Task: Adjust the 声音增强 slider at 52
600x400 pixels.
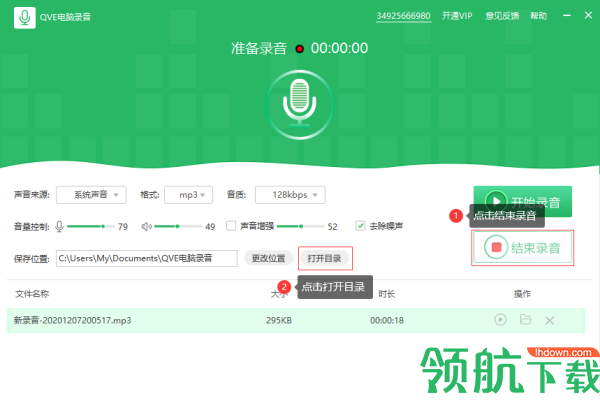Action: pyautogui.click(x=300, y=227)
